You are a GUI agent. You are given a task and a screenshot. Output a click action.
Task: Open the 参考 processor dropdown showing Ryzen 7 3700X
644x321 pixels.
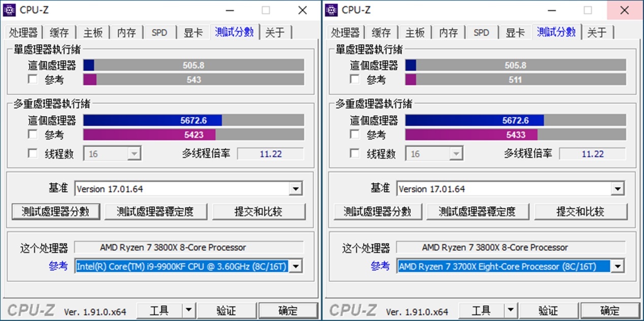pyautogui.click(x=618, y=266)
